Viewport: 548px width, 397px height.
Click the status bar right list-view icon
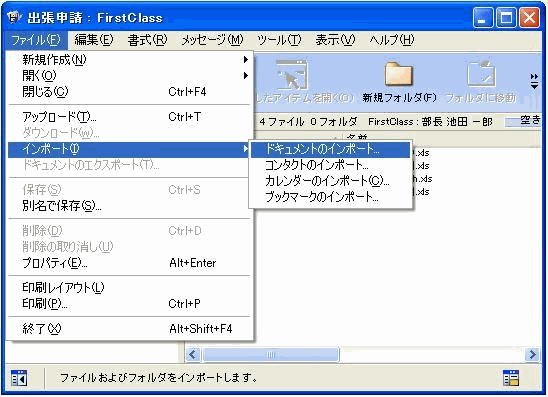point(511,378)
